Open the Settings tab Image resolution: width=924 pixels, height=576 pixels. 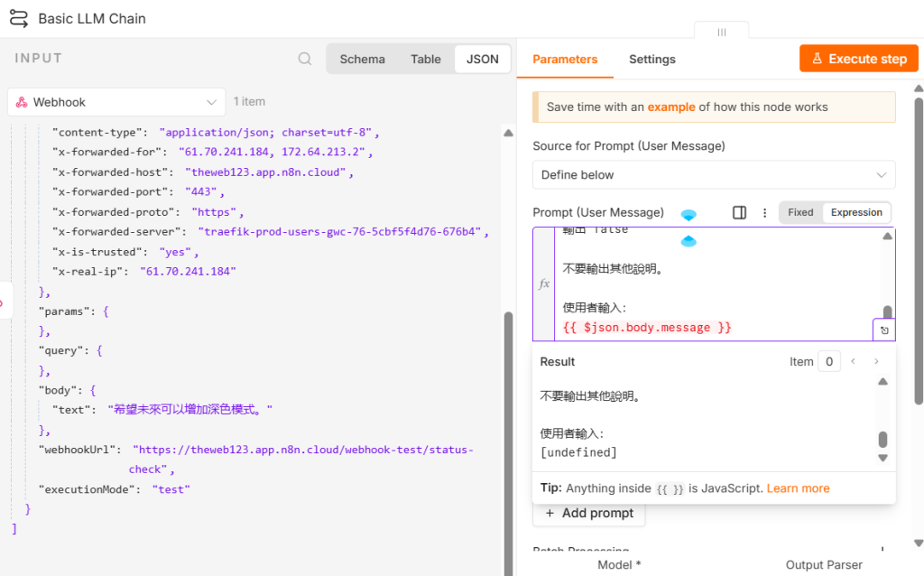[652, 59]
